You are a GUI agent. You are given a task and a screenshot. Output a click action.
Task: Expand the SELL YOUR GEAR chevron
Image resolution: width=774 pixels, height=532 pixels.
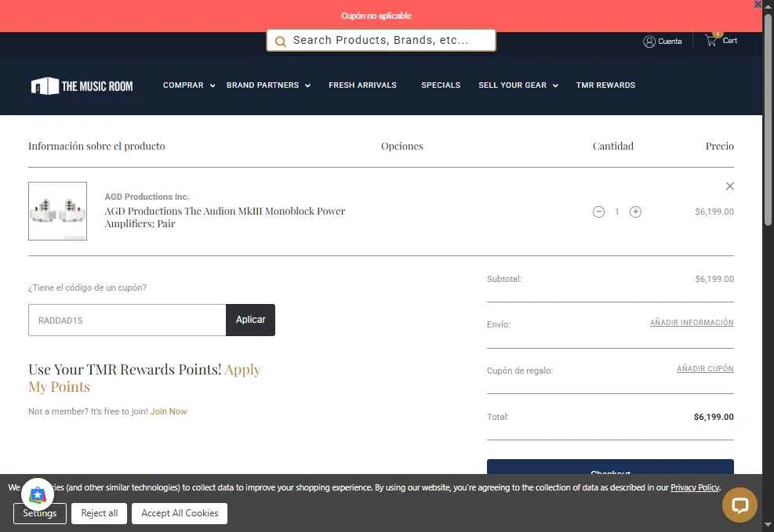pos(555,85)
